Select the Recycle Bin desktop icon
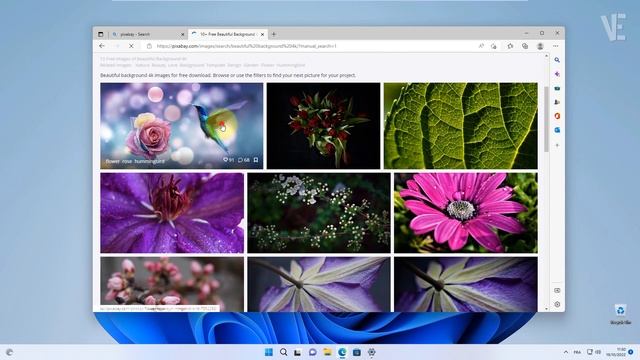Image resolution: width=640 pixels, height=360 pixels. [x=620, y=314]
